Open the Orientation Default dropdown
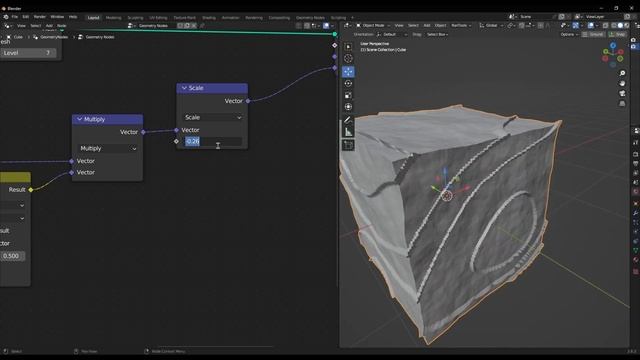640x360 pixels. (393, 35)
